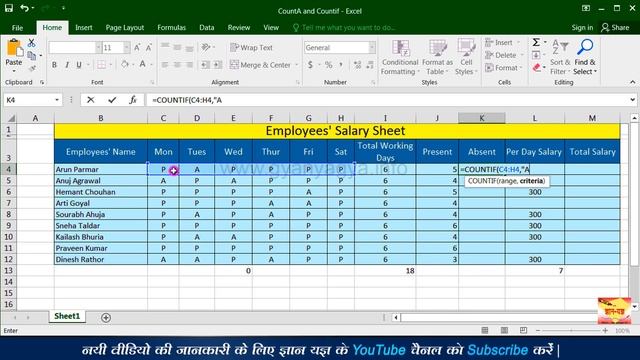The height and width of the screenshot is (360, 640).
Task: Open the font size dropdown
Action: (x=127, y=48)
